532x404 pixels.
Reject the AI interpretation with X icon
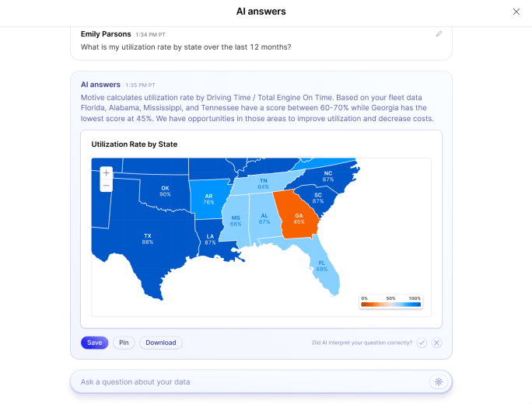click(x=437, y=343)
